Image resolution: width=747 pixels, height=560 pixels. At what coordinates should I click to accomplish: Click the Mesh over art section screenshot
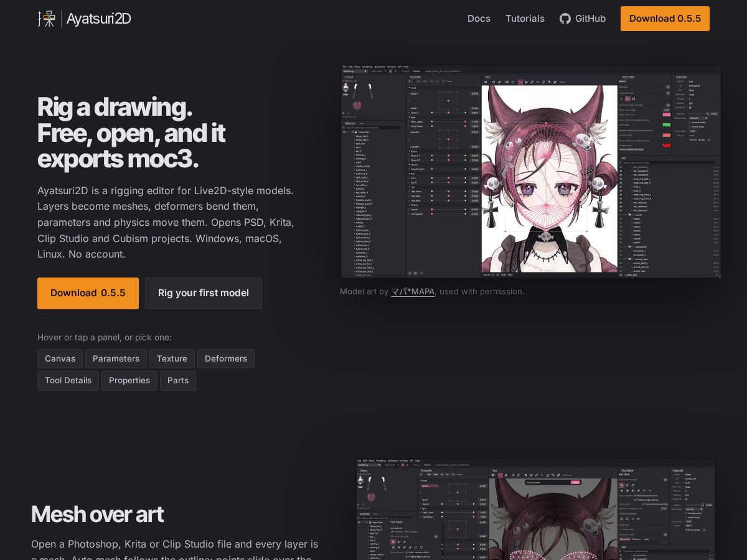point(536,510)
